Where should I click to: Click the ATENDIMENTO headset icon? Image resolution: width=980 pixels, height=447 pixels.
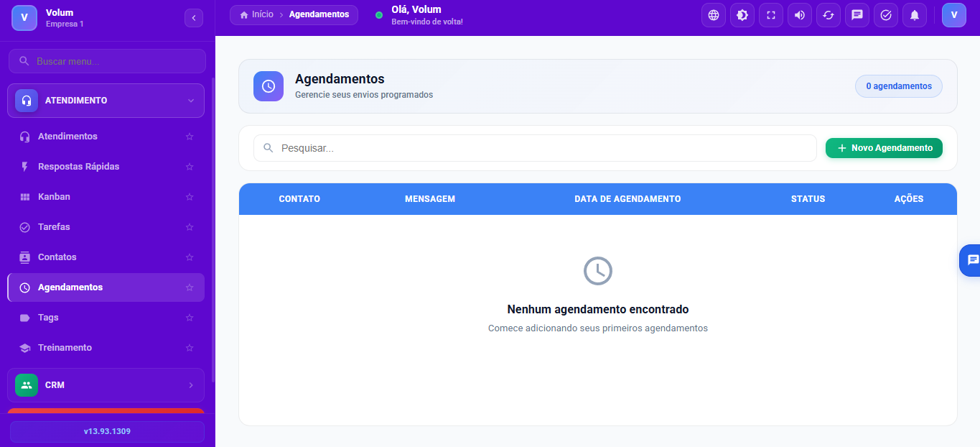coord(27,101)
